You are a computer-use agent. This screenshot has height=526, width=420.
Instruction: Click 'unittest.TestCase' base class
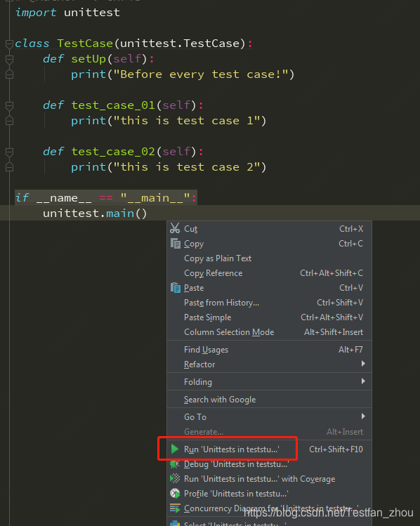(180, 44)
